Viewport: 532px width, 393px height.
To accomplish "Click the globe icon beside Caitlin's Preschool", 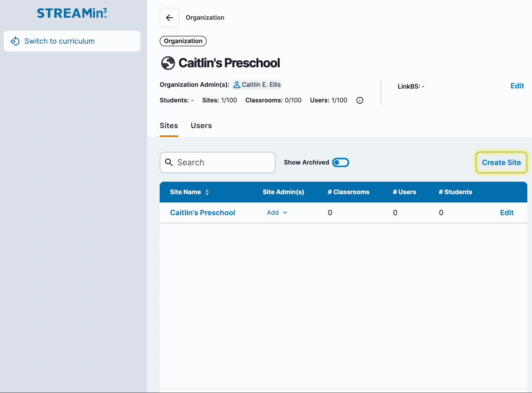I will coord(168,63).
